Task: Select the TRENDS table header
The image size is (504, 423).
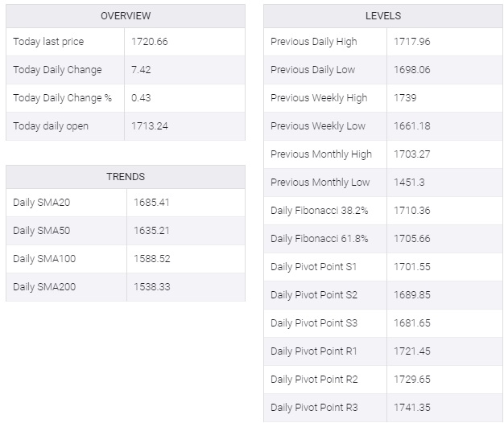Action: (125, 177)
